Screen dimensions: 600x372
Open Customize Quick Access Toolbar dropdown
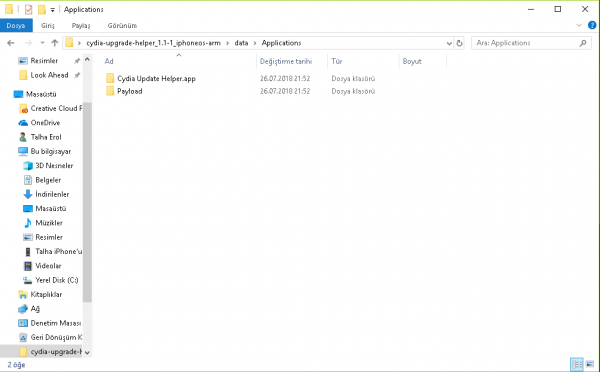coord(52,10)
